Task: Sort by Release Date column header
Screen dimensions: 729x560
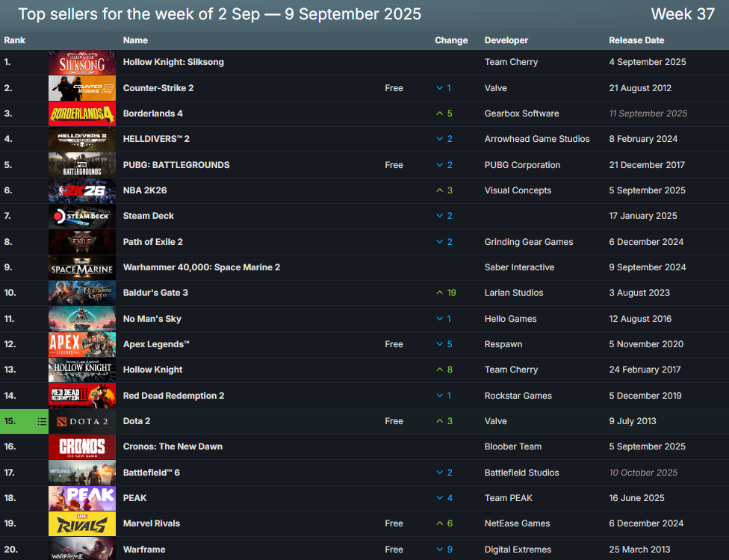Action: [x=636, y=40]
